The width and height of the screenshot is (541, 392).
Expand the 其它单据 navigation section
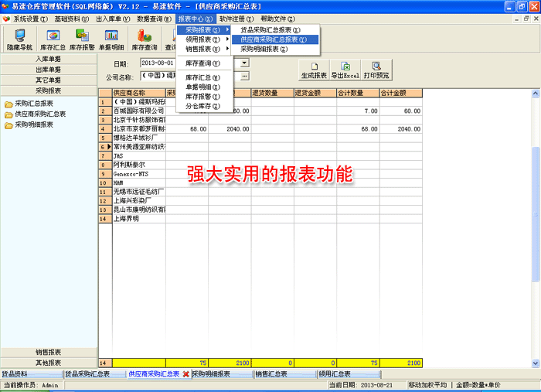(x=49, y=80)
